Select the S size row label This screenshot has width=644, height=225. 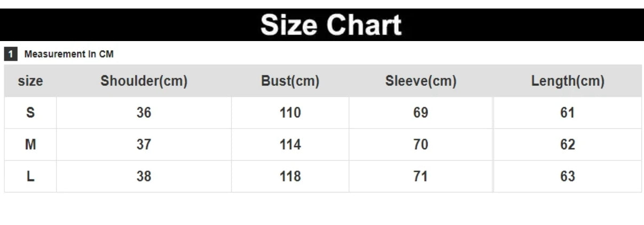[x=30, y=112]
